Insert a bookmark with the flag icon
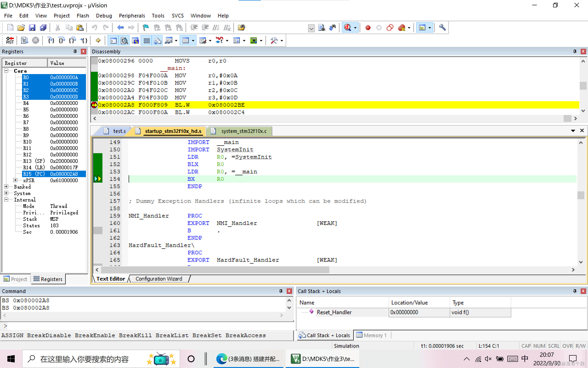The height and width of the screenshot is (368, 588). [146, 28]
